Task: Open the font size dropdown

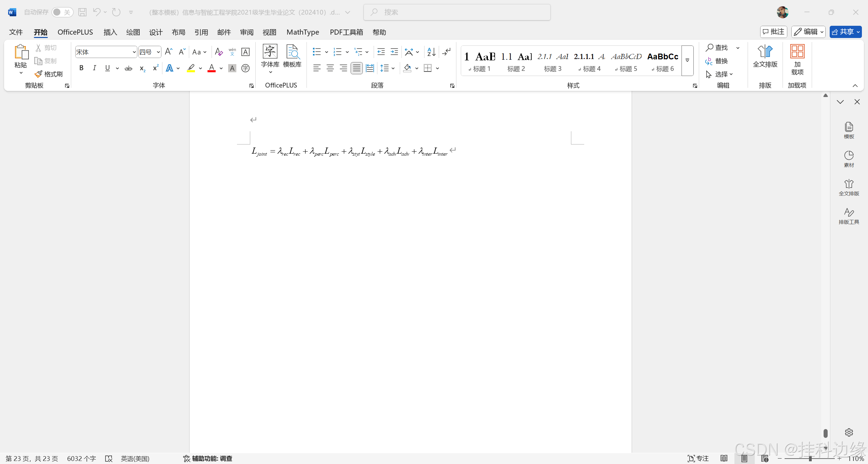Action: coord(158,52)
